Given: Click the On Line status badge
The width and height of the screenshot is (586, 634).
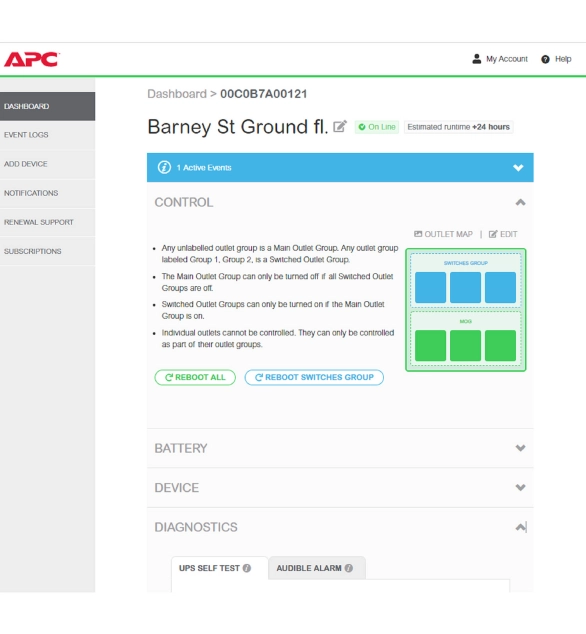Looking at the screenshot, I should tap(377, 127).
